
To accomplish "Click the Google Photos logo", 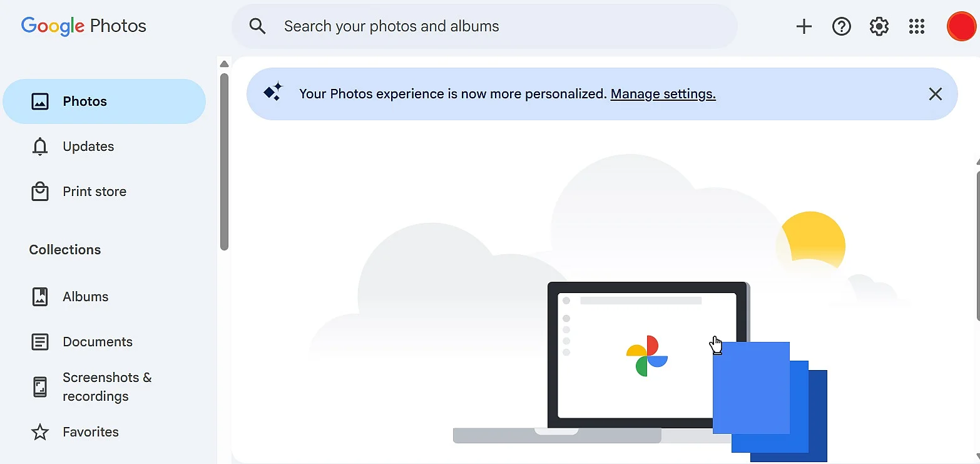I will click(84, 26).
